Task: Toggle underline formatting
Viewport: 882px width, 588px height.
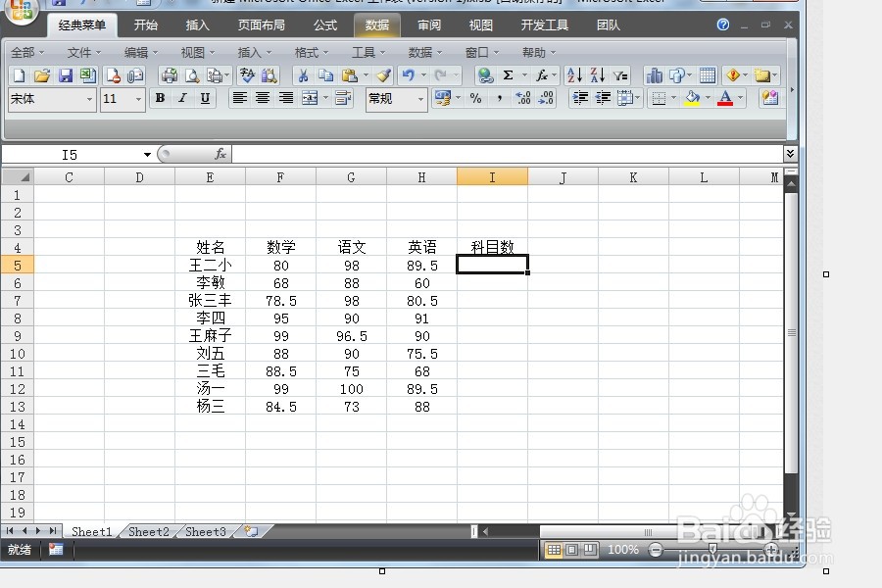Action: (x=204, y=98)
